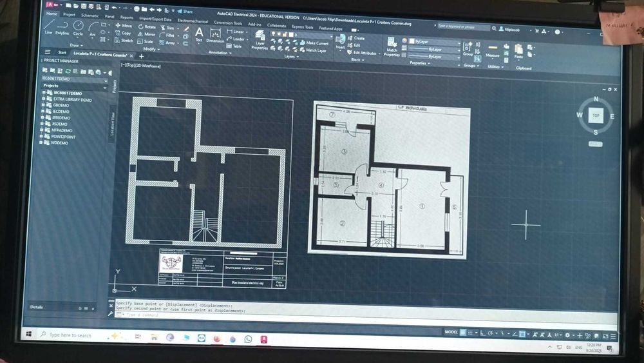Click Match Properties tool

click(392, 46)
